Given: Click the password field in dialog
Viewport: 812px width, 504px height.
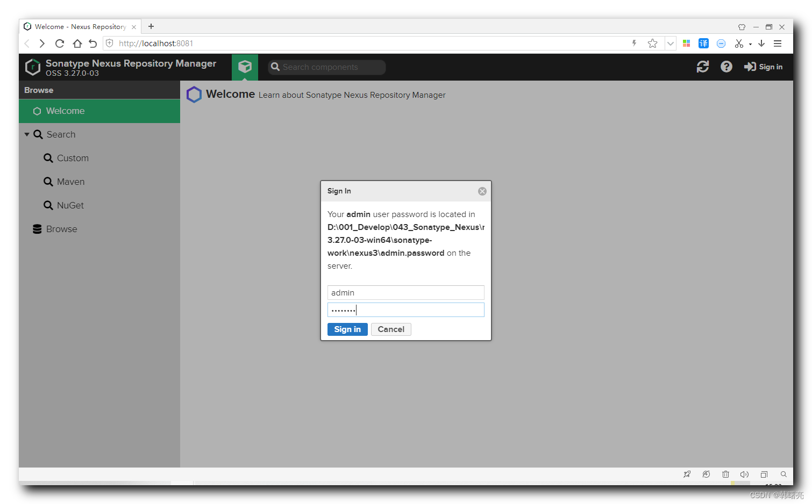Looking at the screenshot, I should point(406,309).
